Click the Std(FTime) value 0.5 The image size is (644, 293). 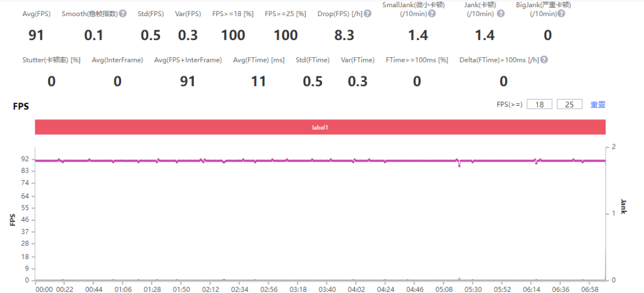[312, 82]
